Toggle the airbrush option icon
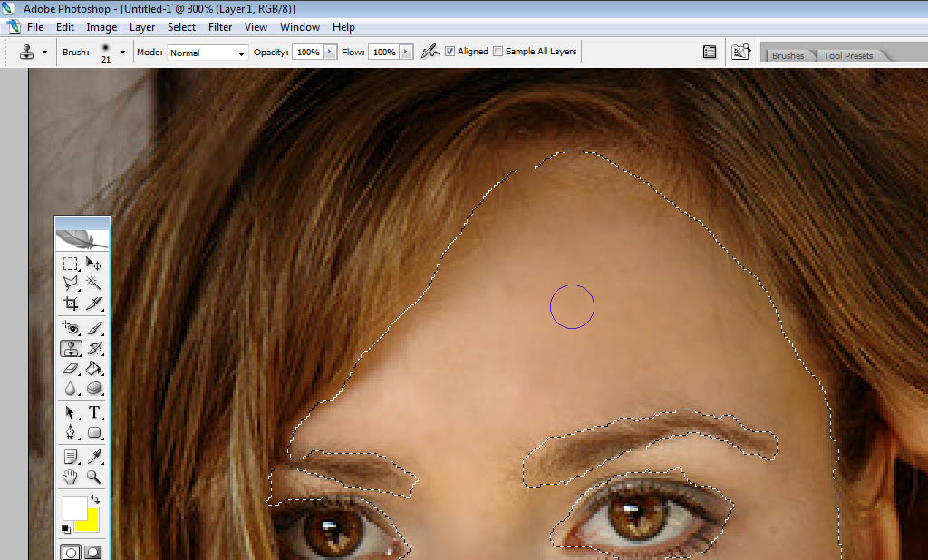Viewport: 928px width, 560px height. click(x=430, y=52)
